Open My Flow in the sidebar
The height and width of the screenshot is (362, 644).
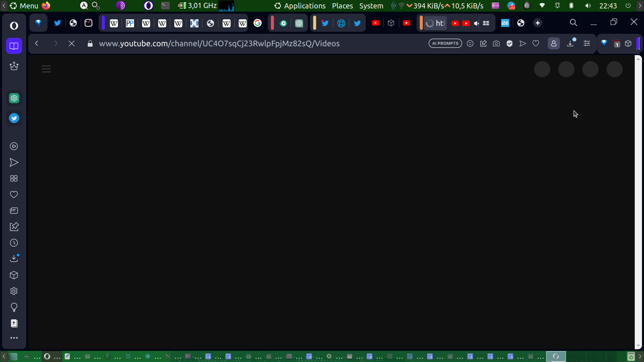(14, 162)
